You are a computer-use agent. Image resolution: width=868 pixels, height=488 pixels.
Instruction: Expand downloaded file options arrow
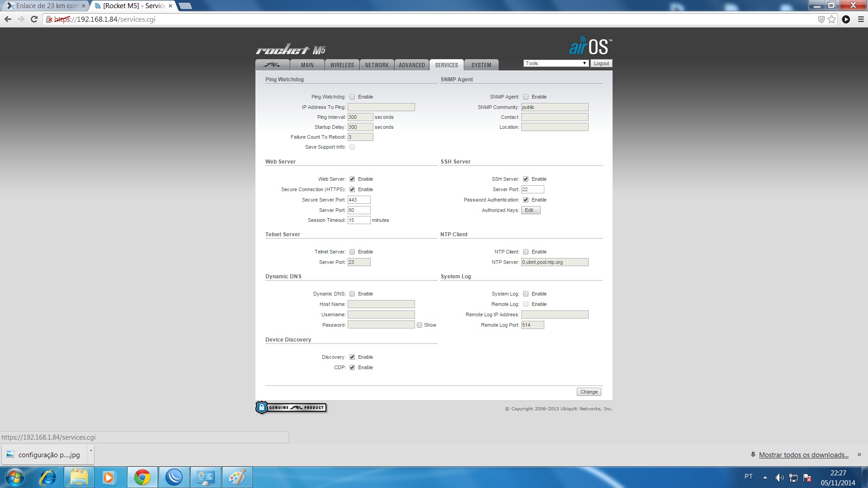point(91,451)
